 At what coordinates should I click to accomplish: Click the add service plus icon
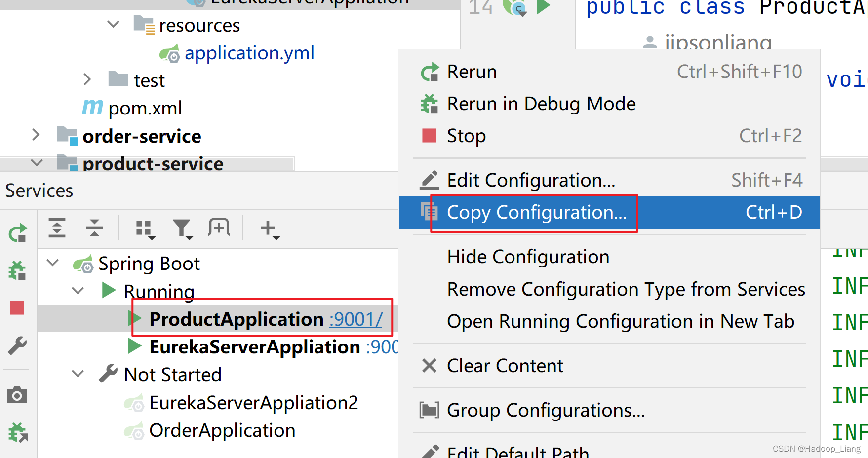click(x=268, y=228)
